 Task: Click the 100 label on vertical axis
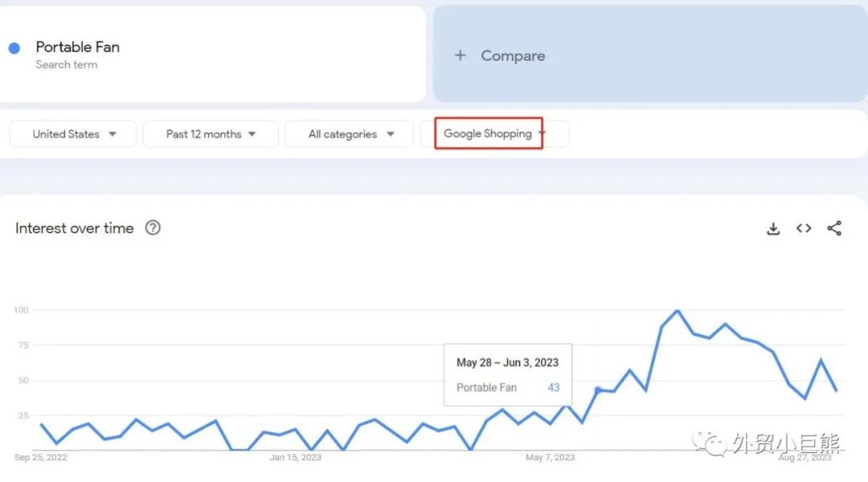[21, 310]
